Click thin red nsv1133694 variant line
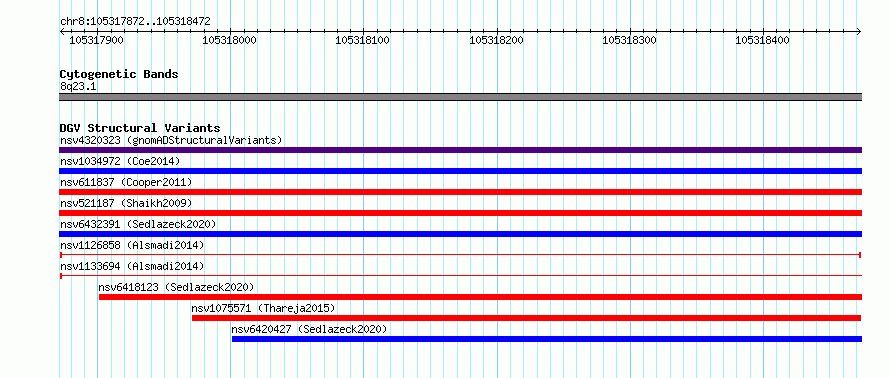This screenshot has width=890, height=378. (460, 276)
